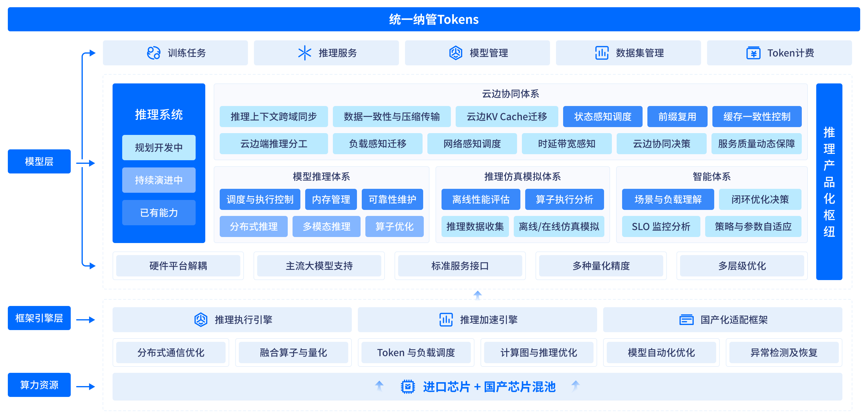The image size is (868, 418).
Task: Click the 国产化适配框架 card icon
Action: pos(687,320)
